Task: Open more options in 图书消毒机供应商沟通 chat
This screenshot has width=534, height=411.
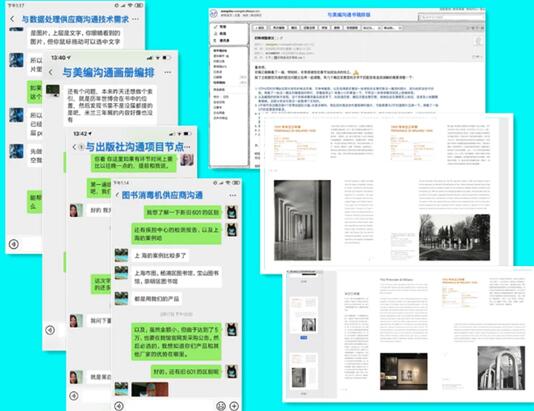Action: coord(233,195)
